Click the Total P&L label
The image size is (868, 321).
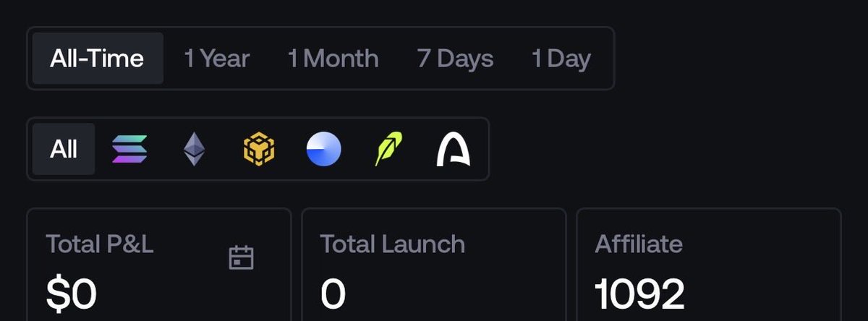(100, 244)
